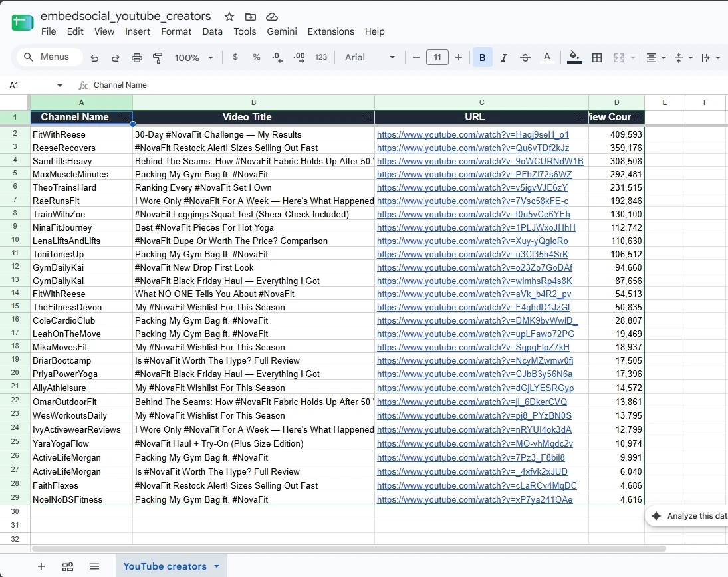Screen dimensions: 728x577
Task: Click the merge cells icon
Action: pyautogui.click(x=619, y=58)
